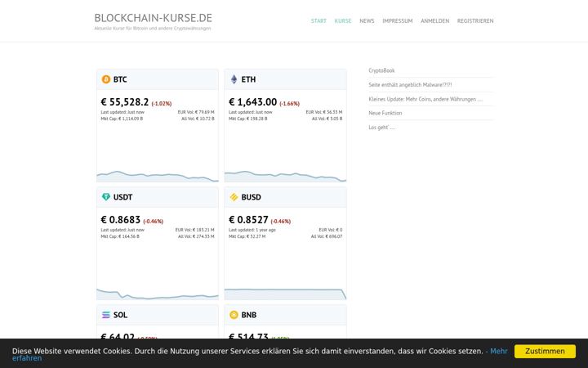Open the IMPRESSUM page

[x=398, y=21]
